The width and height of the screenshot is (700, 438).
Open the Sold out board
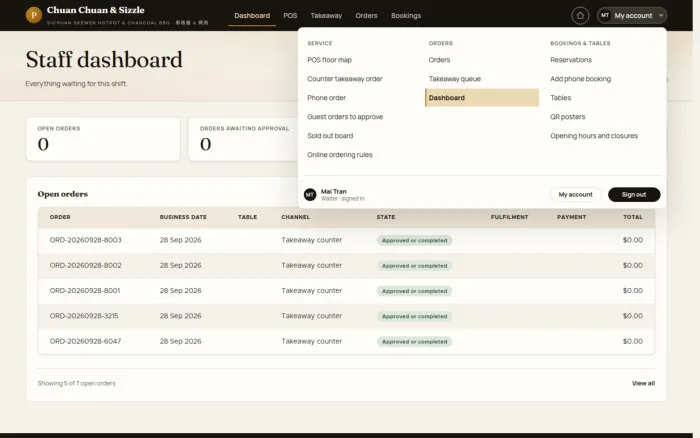point(330,136)
